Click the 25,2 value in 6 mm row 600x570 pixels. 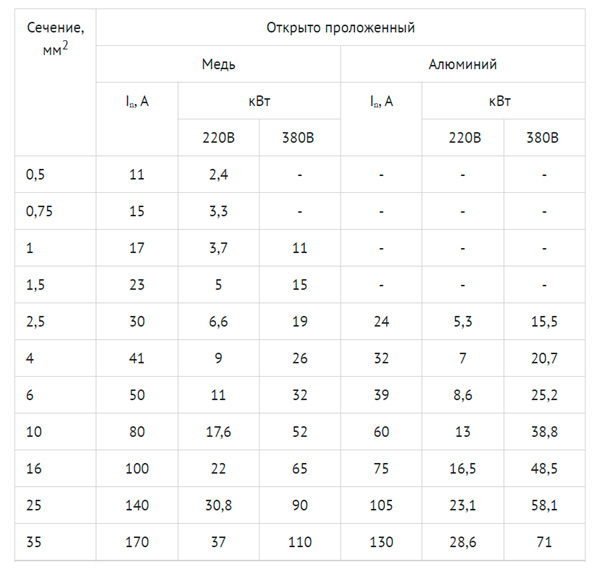pyautogui.click(x=544, y=396)
